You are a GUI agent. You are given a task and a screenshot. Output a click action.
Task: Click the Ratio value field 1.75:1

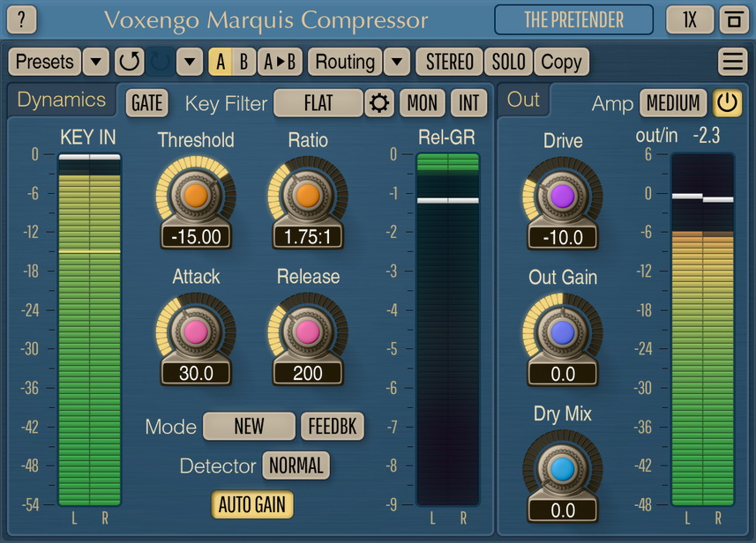point(307,236)
